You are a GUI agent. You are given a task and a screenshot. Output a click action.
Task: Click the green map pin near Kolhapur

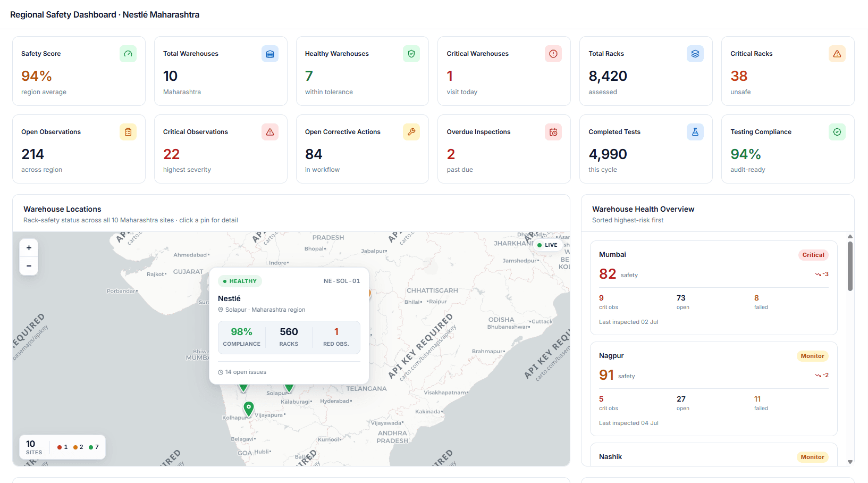[248, 409]
